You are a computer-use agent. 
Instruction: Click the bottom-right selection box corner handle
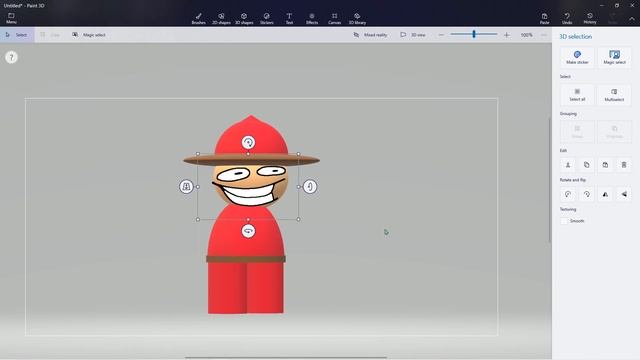coord(298,219)
